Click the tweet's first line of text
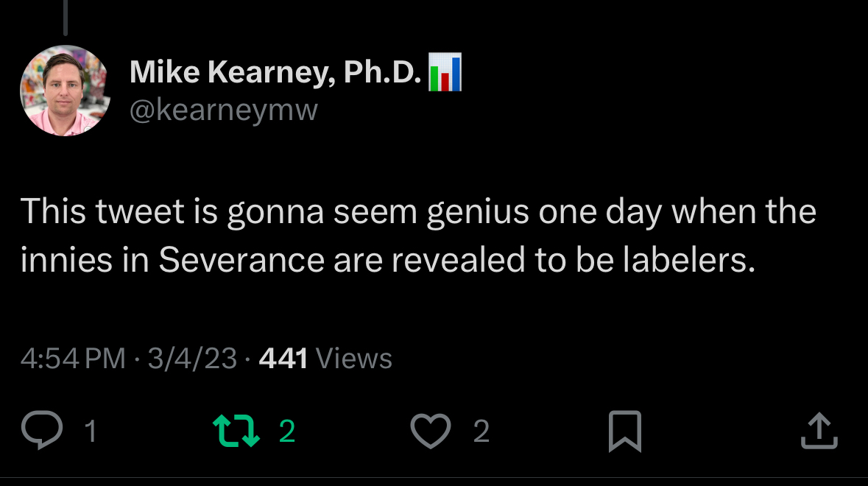Viewport: 868px width, 486px height. pyautogui.click(x=418, y=212)
